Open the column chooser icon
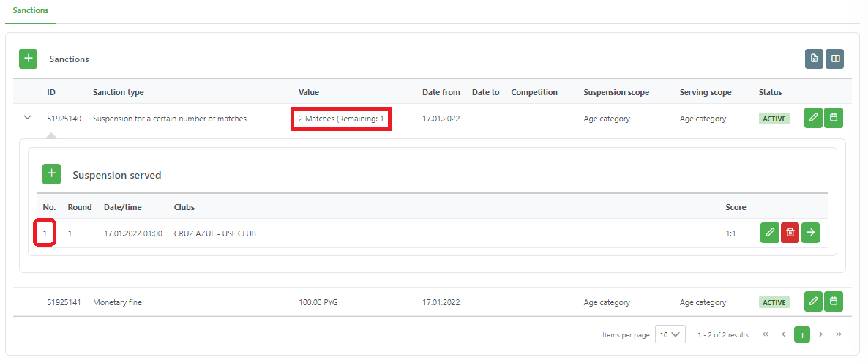Viewport: 868px width, 363px height. coord(834,59)
